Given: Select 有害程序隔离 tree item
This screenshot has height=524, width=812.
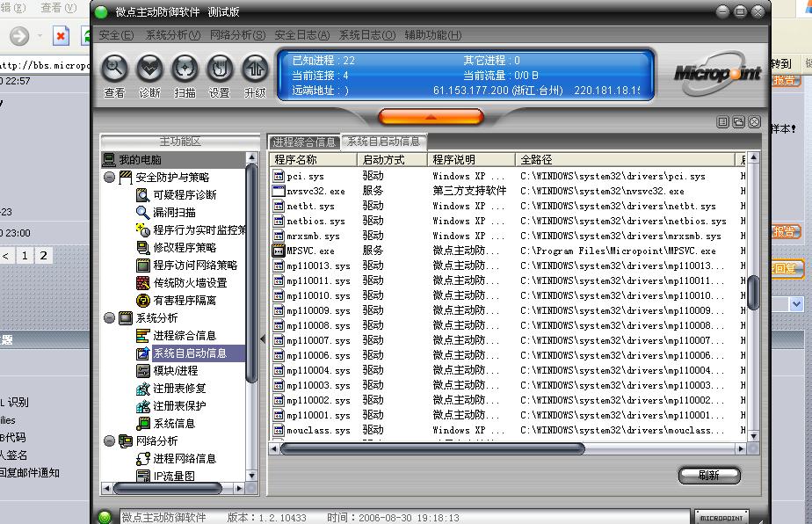Looking at the screenshot, I should (185, 301).
